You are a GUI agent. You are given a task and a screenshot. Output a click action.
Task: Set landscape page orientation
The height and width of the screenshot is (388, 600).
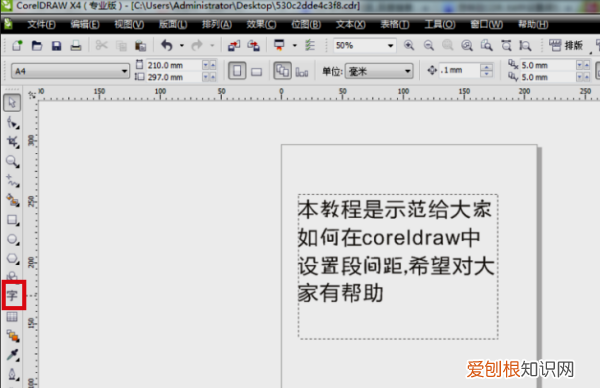click(256, 71)
